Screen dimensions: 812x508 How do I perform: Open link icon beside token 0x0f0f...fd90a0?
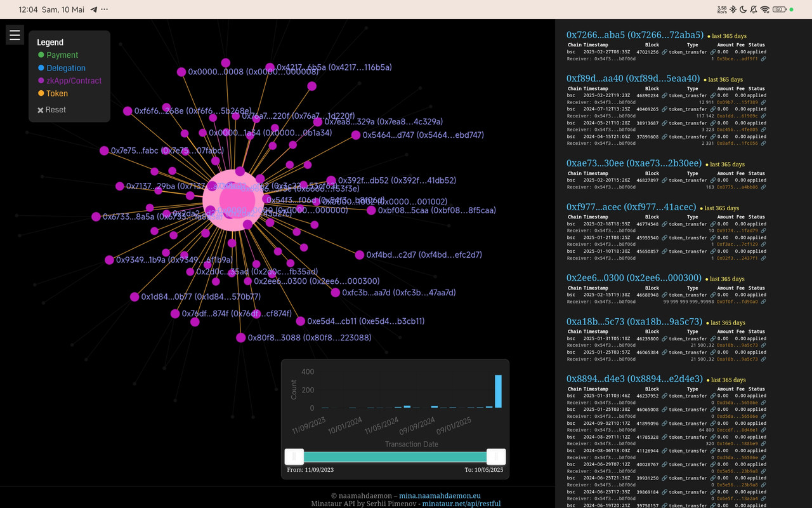click(763, 302)
